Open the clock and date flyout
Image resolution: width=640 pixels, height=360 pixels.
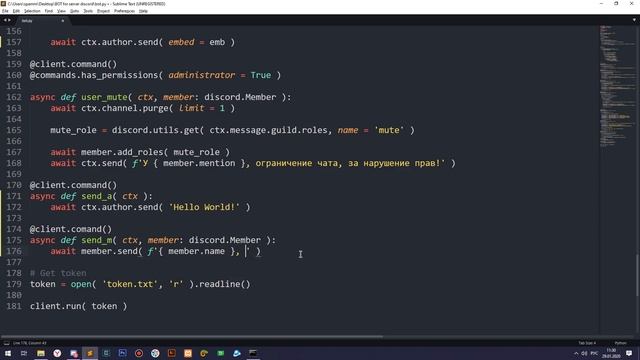611,353
